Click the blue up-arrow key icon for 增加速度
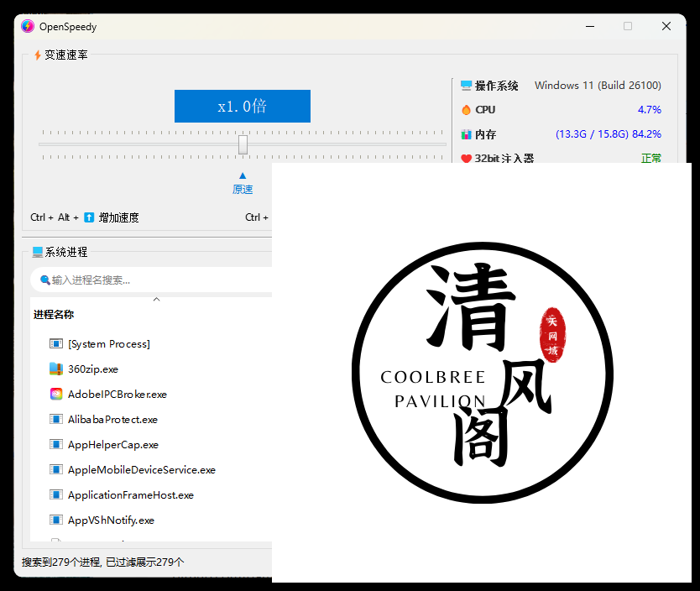 point(89,217)
